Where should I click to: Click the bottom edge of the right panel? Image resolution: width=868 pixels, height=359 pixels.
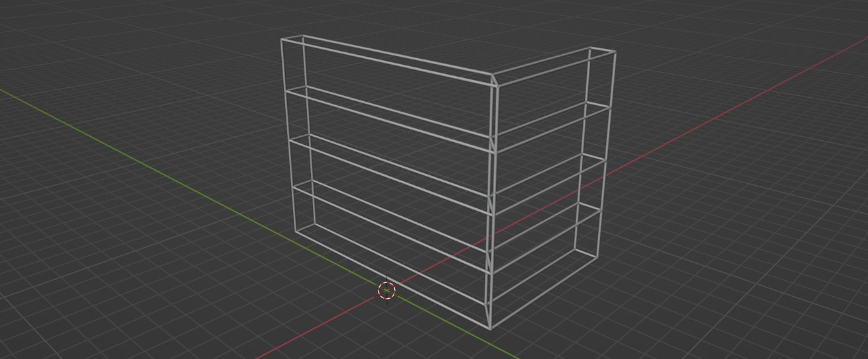(x=542, y=294)
